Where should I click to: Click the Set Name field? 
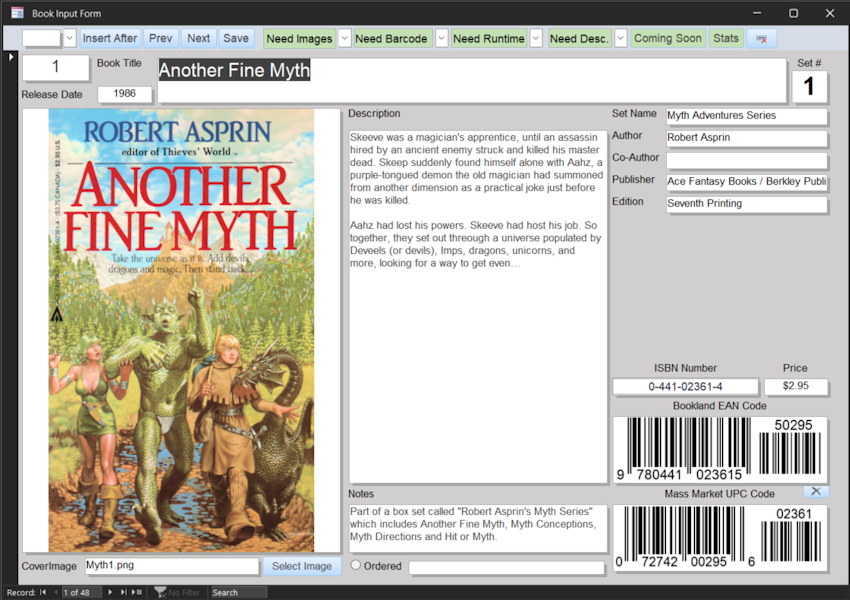pos(746,115)
